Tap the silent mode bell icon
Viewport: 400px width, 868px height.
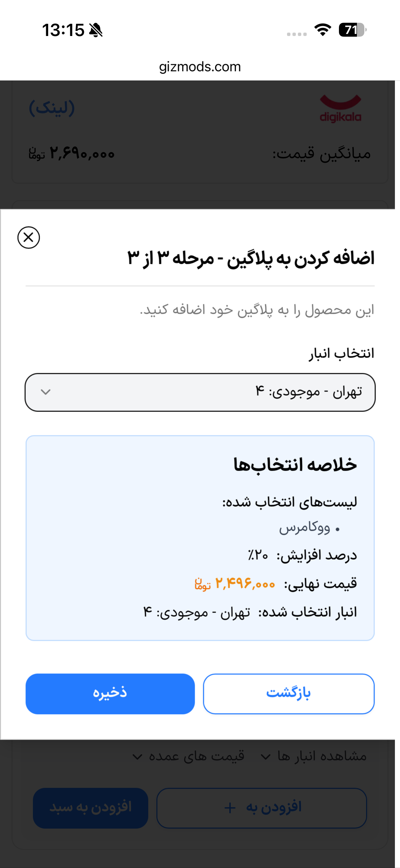(96, 30)
